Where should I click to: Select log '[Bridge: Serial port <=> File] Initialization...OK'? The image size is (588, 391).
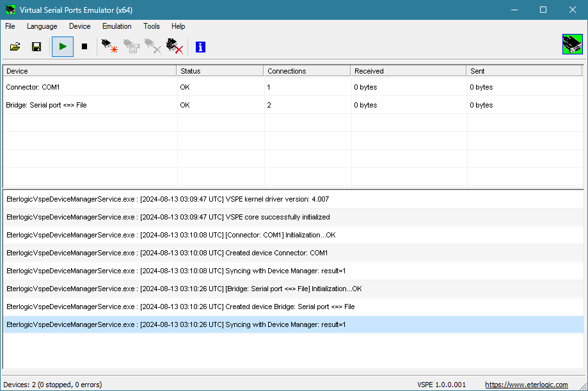point(293,289)
